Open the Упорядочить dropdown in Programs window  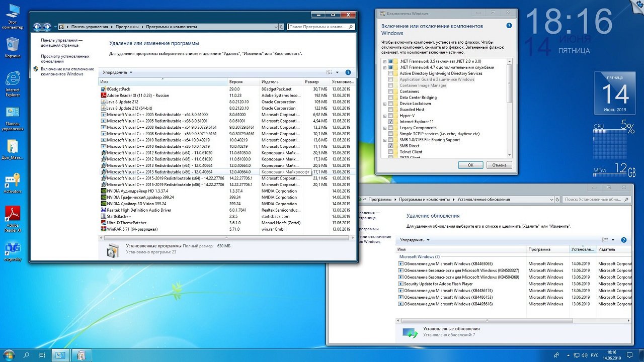tap(117, 72)
